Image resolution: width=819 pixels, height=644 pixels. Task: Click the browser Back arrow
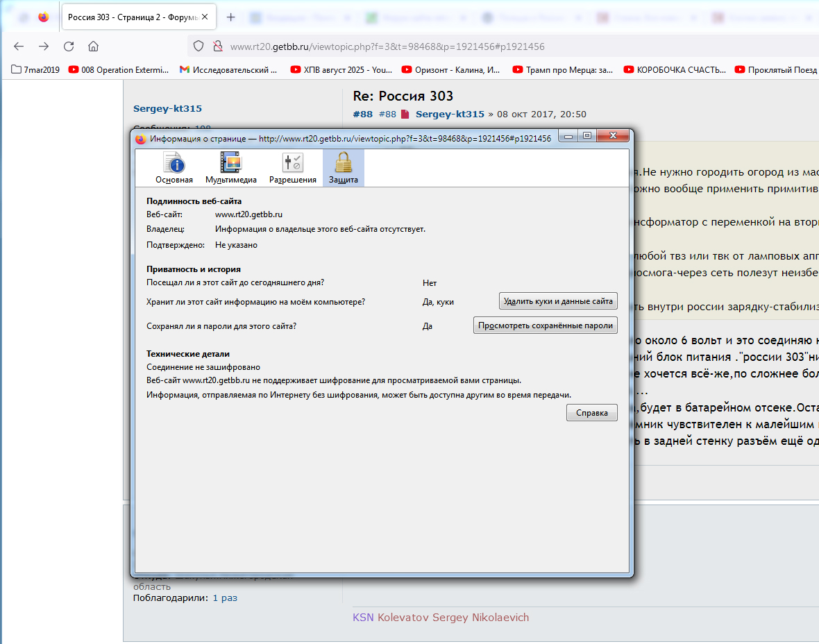pos(19,46)
